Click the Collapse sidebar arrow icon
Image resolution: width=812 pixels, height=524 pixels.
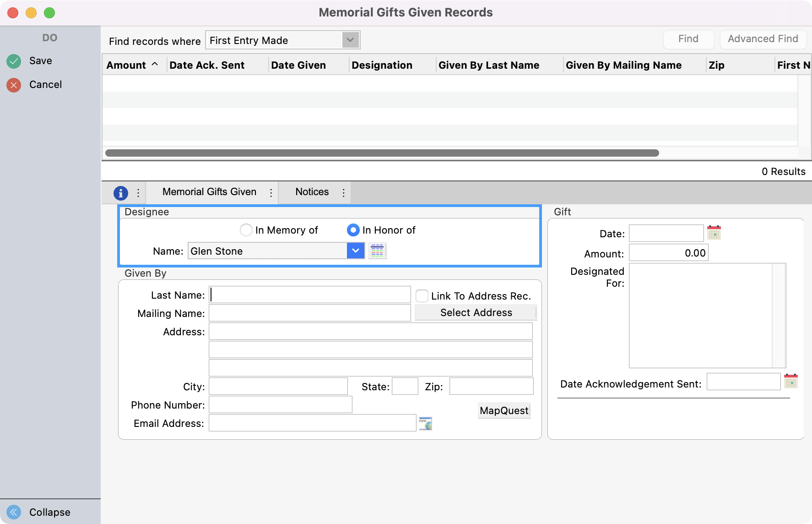pos(14,512)
